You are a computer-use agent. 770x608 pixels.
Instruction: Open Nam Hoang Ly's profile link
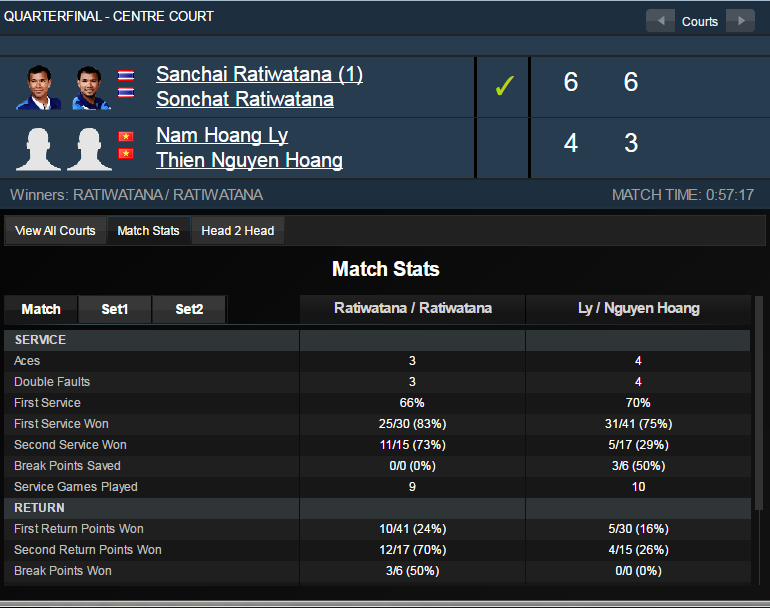tap(222, 135)
